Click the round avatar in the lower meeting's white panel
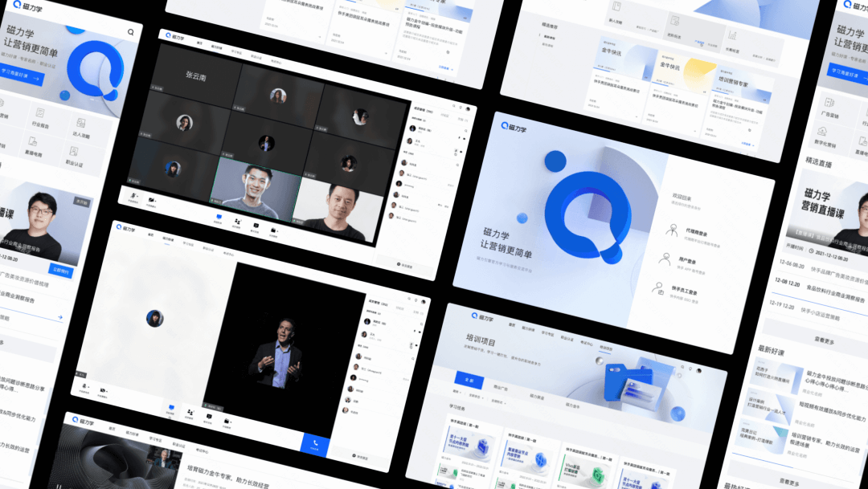 tap(155, 318)
